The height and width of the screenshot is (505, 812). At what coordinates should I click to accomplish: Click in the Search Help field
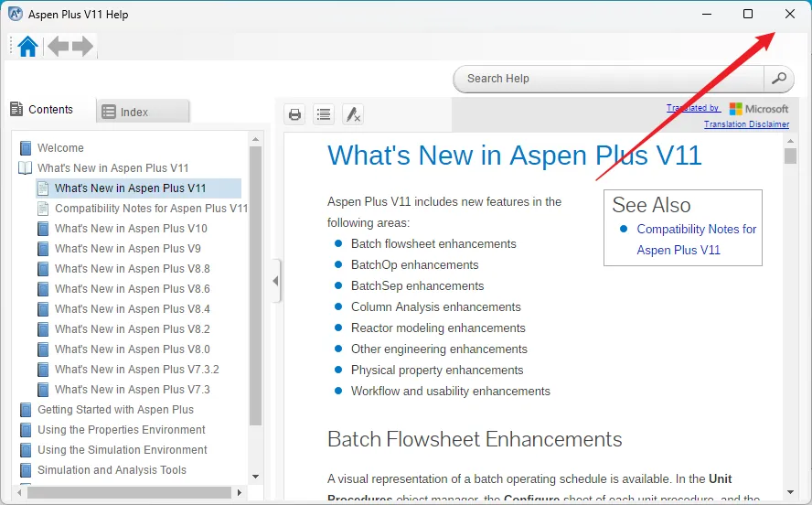pos(608,79)
